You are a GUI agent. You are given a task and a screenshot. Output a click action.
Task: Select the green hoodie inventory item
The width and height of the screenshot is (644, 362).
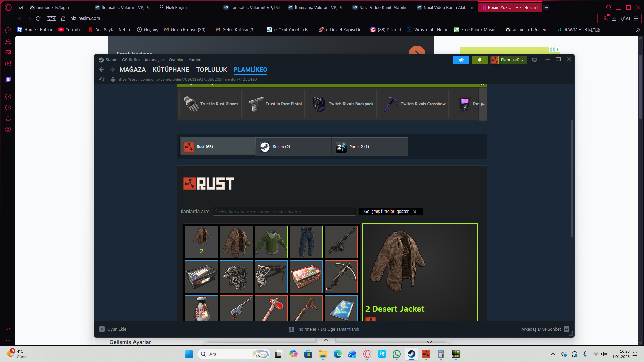pyautogui.click(x=271, y=242)
